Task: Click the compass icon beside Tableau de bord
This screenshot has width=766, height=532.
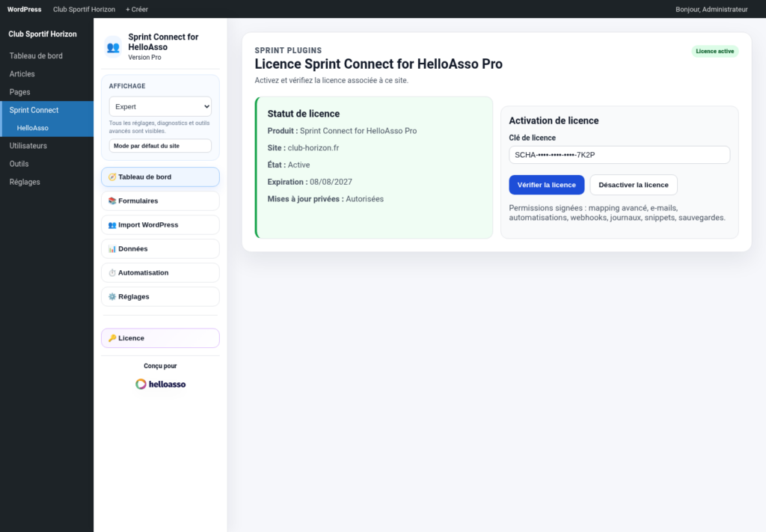Action: pyautogui.click(x=112, y=177)
